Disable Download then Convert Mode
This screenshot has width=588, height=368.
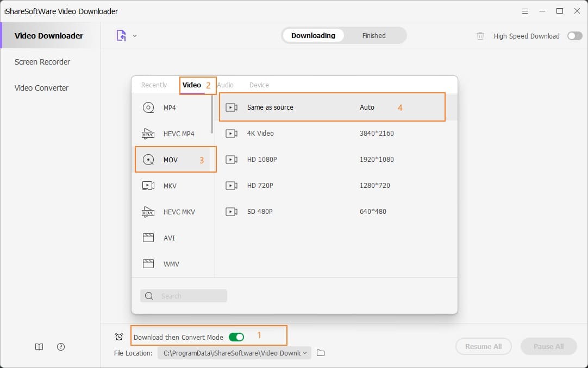pyautogui.click(x=236, y=337)
